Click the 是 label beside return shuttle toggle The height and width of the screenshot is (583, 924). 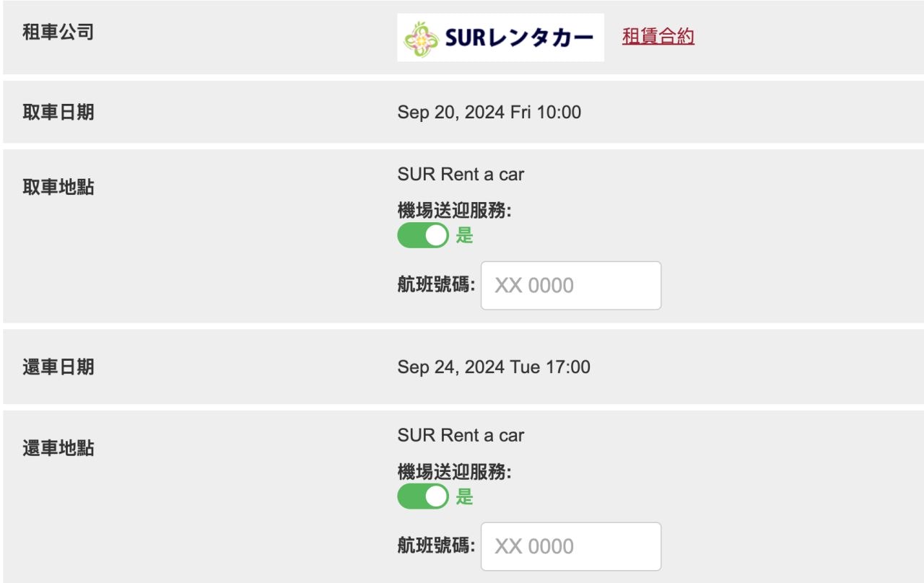click(464, 497)
